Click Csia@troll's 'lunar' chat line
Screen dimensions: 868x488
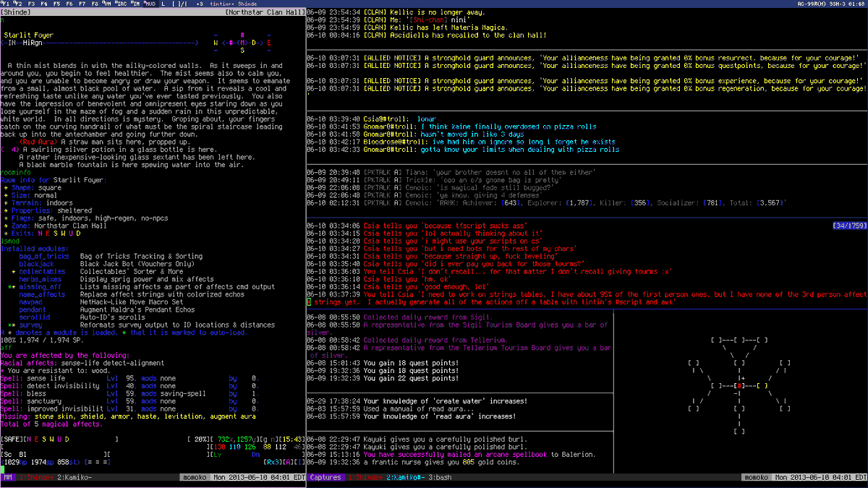tap(370, 119)
